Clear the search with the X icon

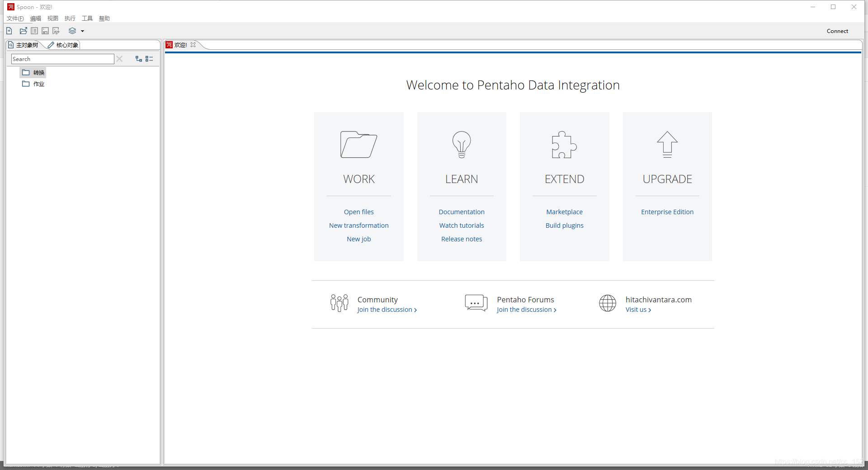pyautogui.click(x=119, y=59)
